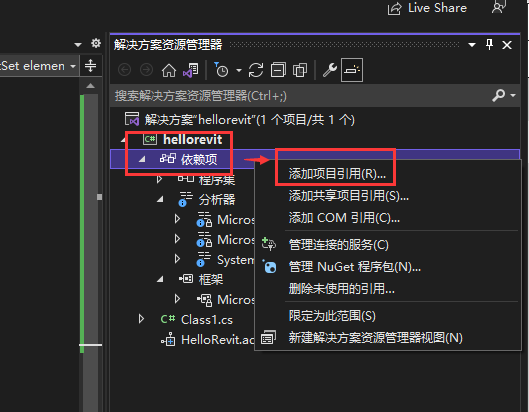The height and width of the screenshot is (412, 529).
Task: Open the feedback person icon beside Live Share
Action: point(499,7)
